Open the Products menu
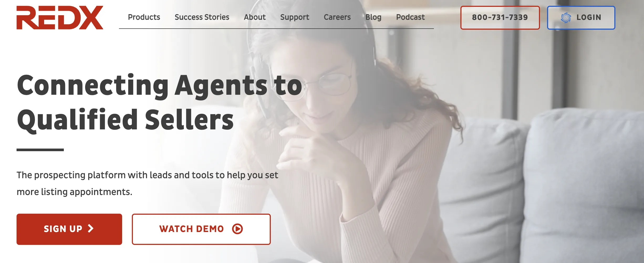 pyautogui.click(x=144, y=17)
